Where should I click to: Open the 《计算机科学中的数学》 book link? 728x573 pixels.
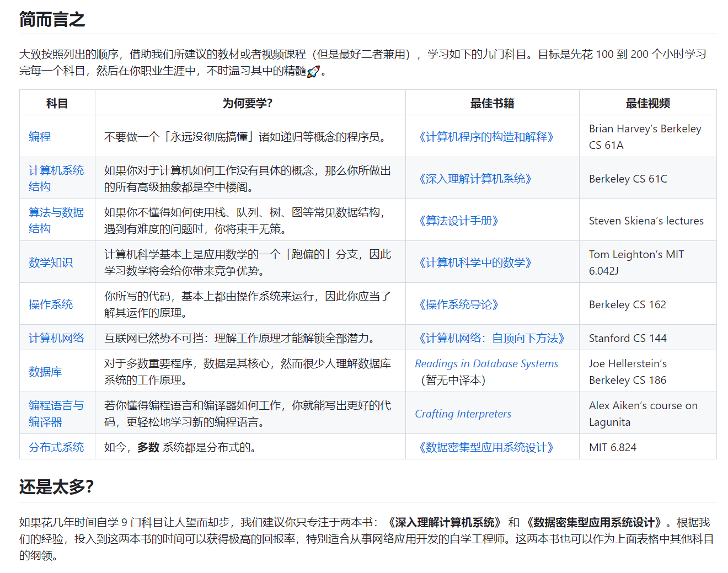475,263
